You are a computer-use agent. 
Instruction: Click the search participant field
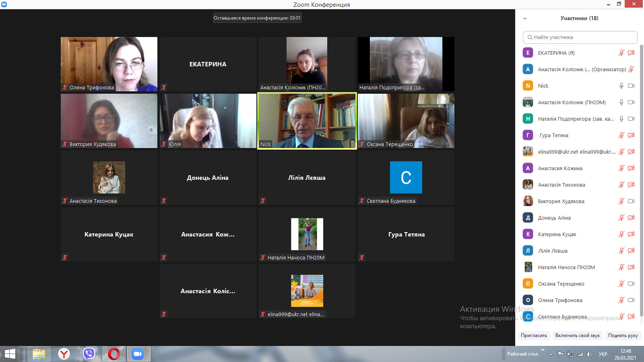580,37
